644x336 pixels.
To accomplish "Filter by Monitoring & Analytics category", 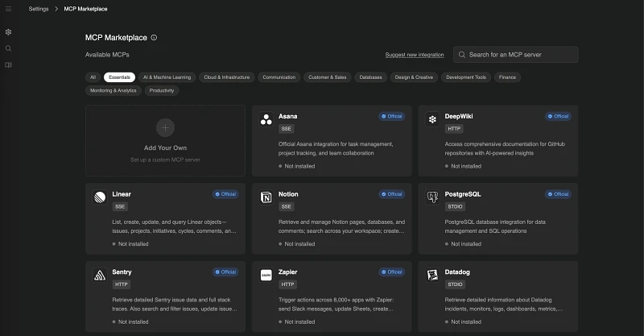I will point(114,90).
